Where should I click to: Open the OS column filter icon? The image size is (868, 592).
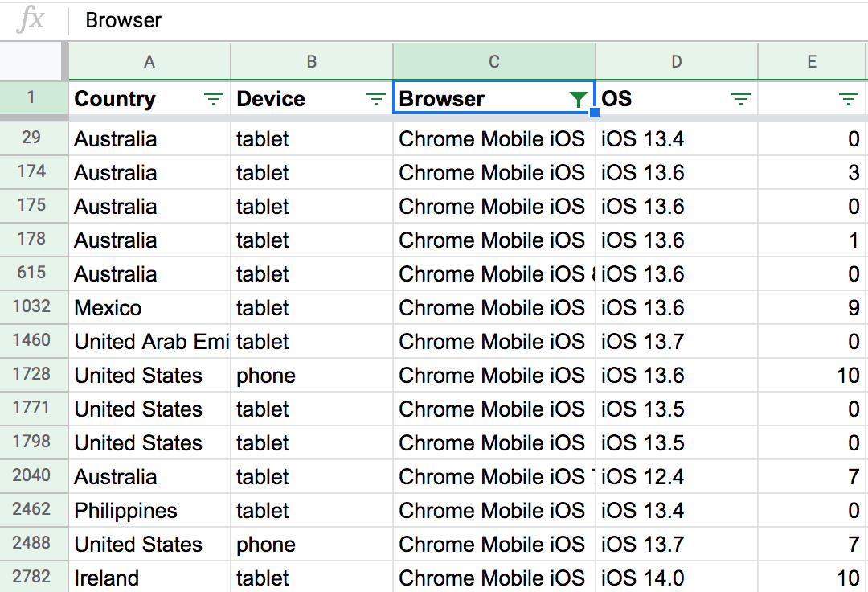(741, 99)
